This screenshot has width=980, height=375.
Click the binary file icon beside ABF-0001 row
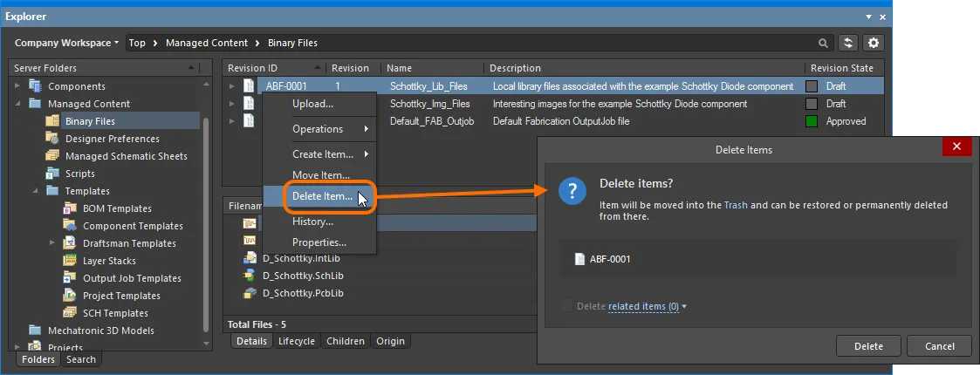tap(249, 86)
